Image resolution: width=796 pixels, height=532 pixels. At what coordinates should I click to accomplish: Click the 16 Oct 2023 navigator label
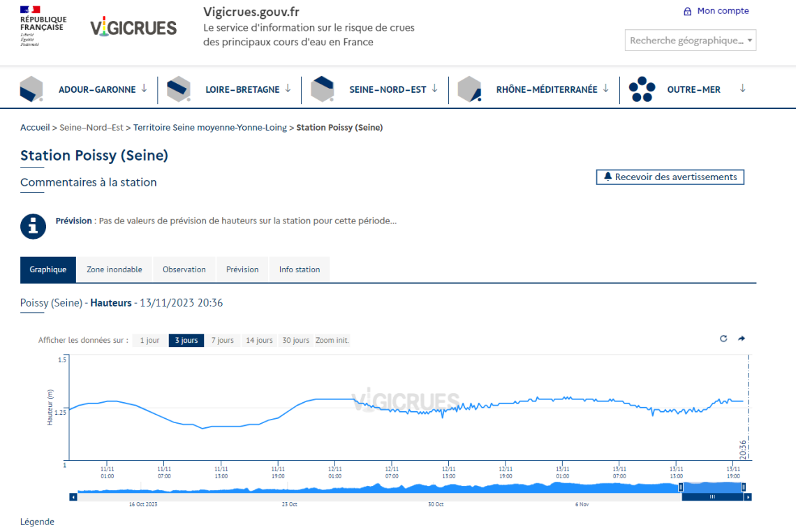coord(143,505)
